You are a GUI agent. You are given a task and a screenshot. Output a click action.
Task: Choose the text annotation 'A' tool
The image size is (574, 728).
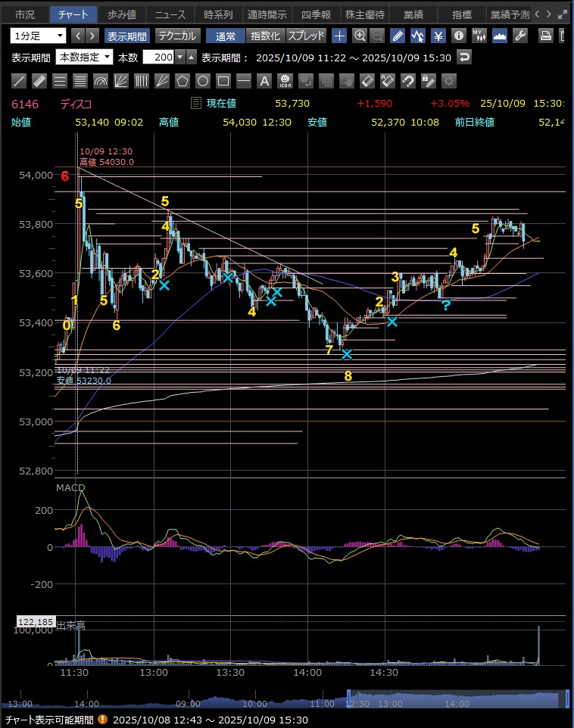point(264,81)
